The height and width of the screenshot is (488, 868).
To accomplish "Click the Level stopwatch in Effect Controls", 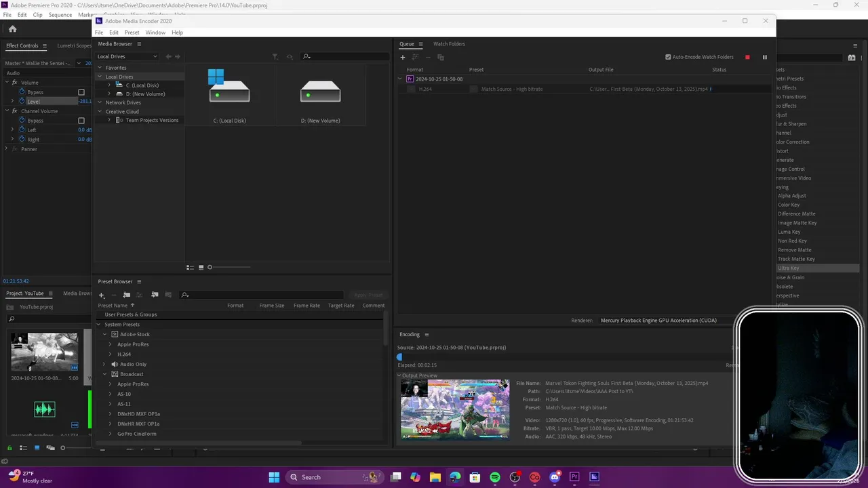I will pos(22,101).
